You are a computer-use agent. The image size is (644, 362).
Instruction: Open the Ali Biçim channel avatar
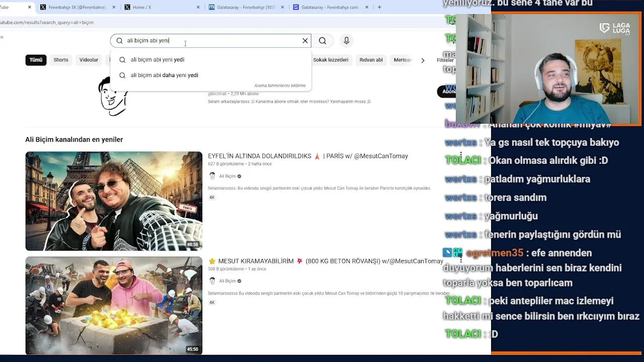(113, 96)
